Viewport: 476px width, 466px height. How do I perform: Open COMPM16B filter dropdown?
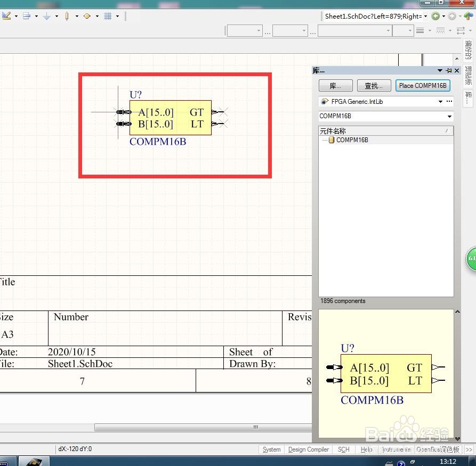point(449,116)
